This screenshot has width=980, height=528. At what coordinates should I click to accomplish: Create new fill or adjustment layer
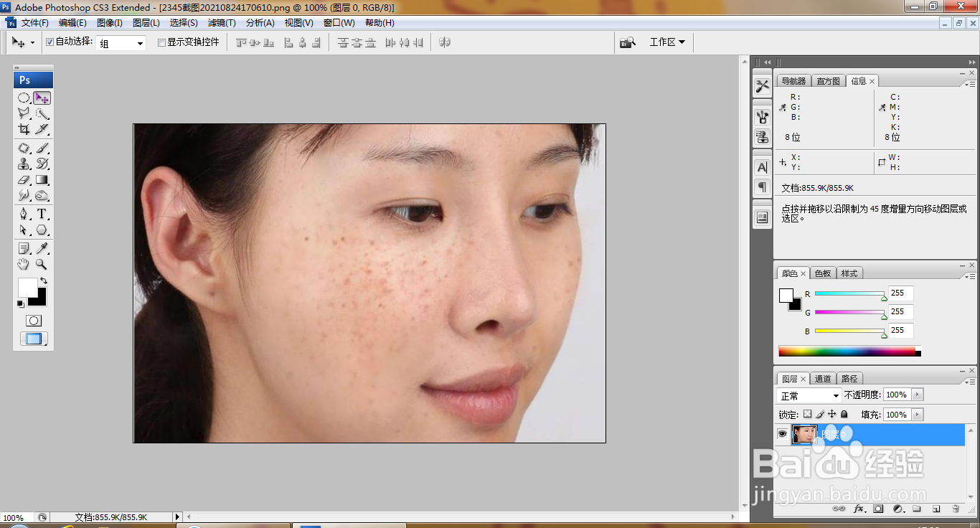tap(897, 509)
